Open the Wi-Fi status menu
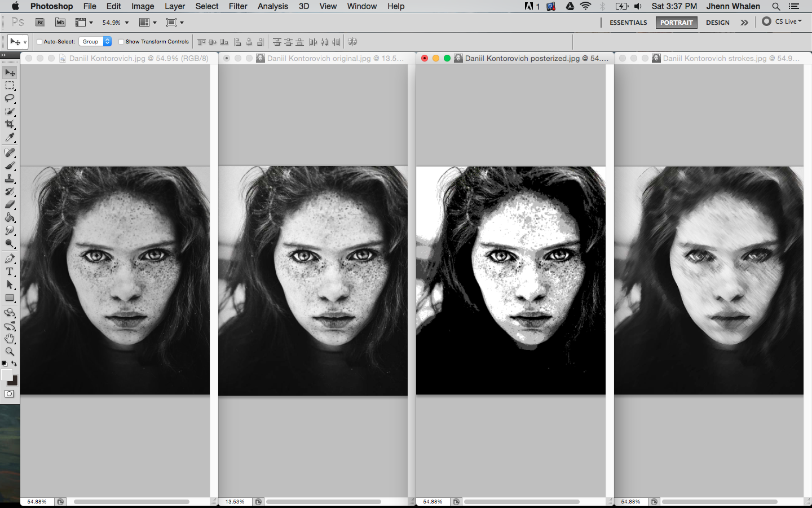 click(x=586, y=6)
